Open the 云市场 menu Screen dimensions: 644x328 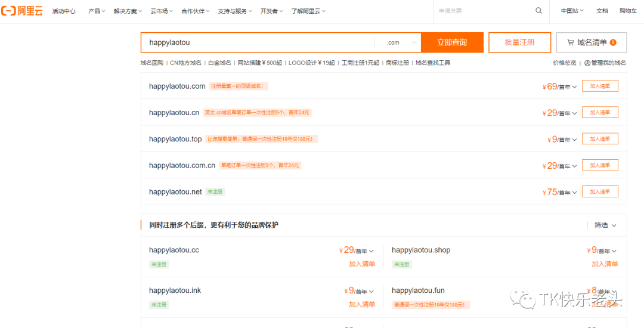click(162, 11)
